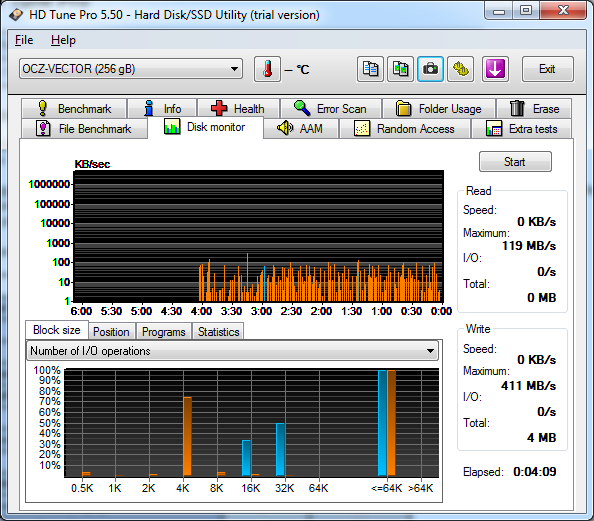Image resolution: width=594 pixels, height=521 pixels.
Task: Expand the Number of I/O operations dropdown
Action: (232, 351)
